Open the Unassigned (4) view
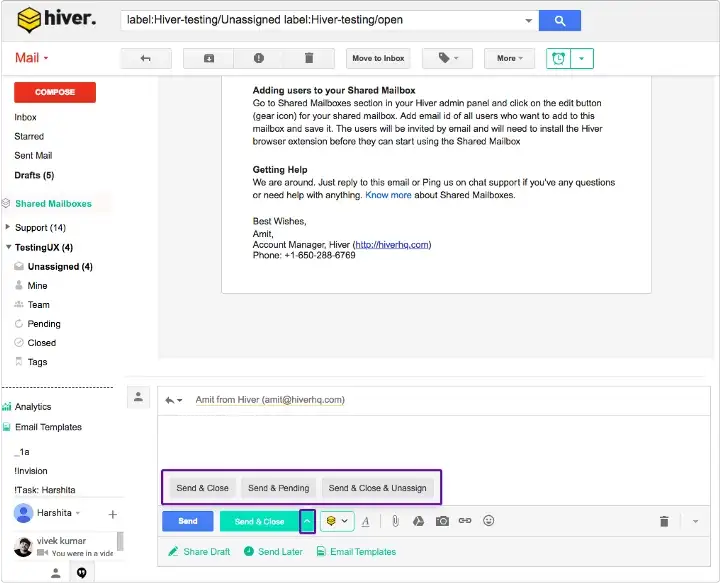720x583 pixels. (x=60, y=267)
